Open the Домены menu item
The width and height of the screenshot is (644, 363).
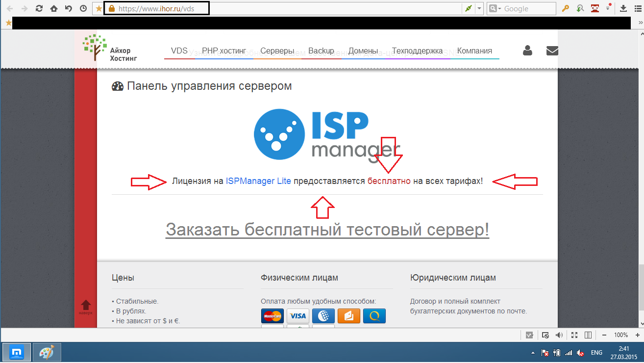tap(363, 51)
